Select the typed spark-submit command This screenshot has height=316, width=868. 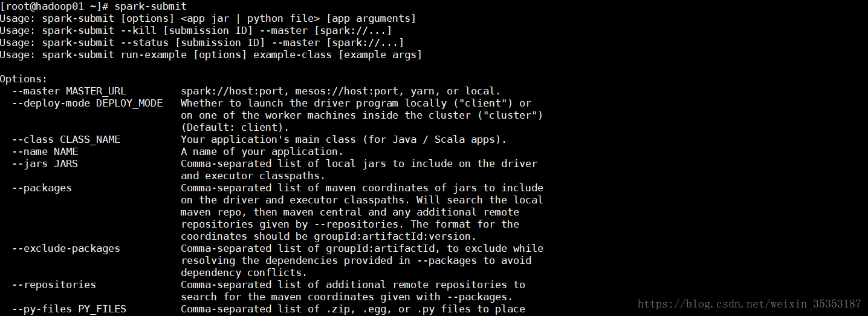(x=151, y=6)
